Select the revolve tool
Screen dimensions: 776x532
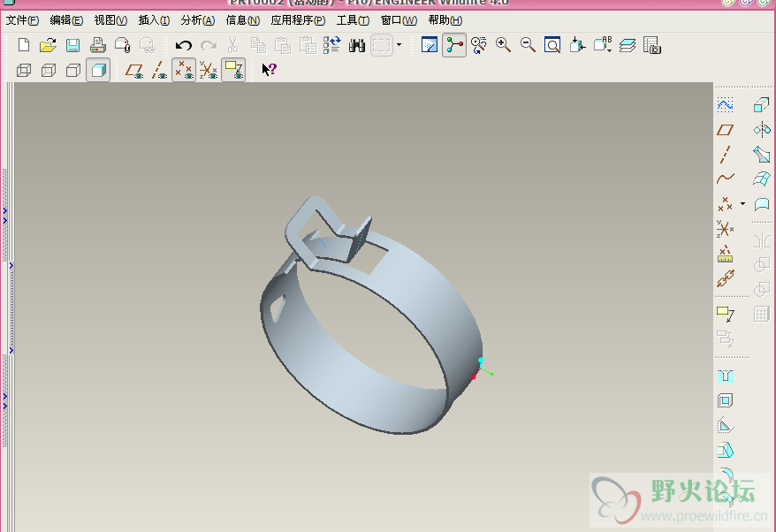[x=762, y=130]
